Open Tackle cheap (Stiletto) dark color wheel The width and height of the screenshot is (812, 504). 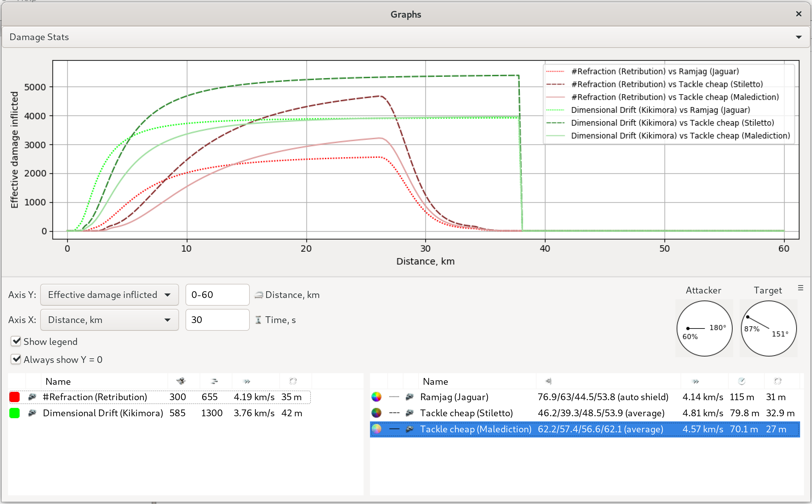pyautogui.click(x=376, y=413)
